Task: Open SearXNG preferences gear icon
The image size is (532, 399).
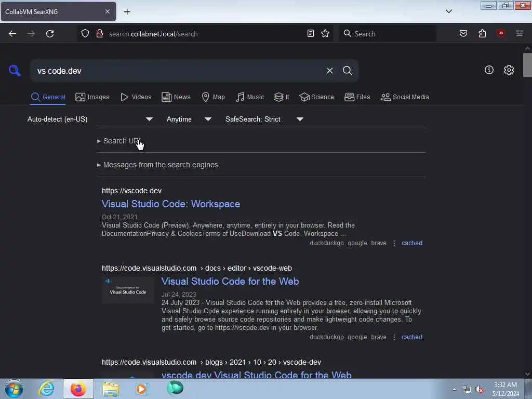Action: tap(509, 70)
